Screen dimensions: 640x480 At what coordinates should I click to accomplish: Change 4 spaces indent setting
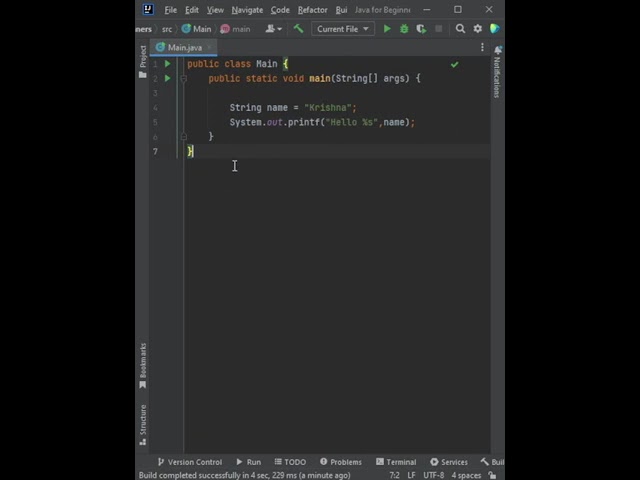coord(466,475)
